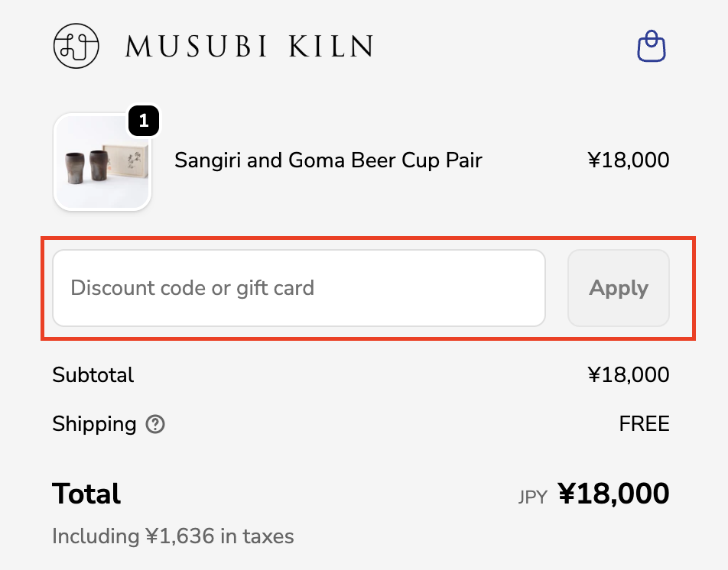
Task: Open the Shipping help question mark icon
Action: [155, 424]
